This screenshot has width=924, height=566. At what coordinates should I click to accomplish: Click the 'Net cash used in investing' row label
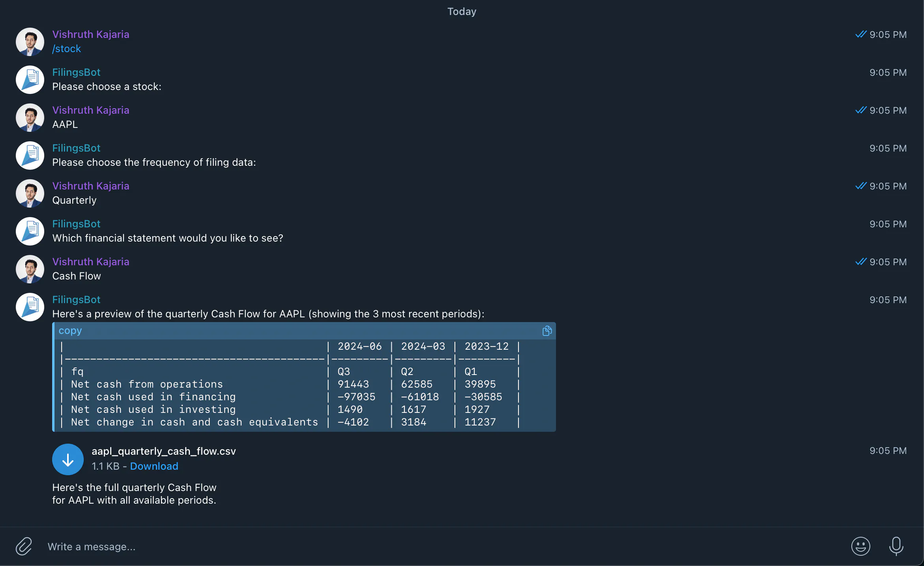pos(153,409)
